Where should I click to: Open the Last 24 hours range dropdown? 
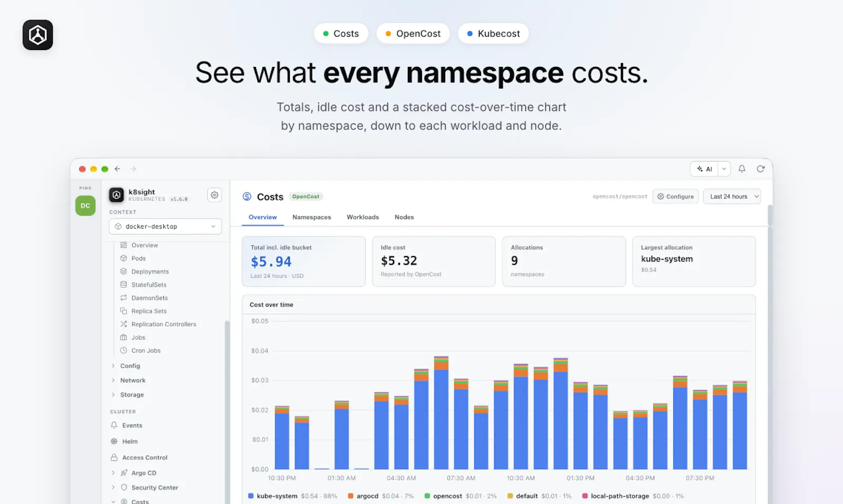[732, 196]
